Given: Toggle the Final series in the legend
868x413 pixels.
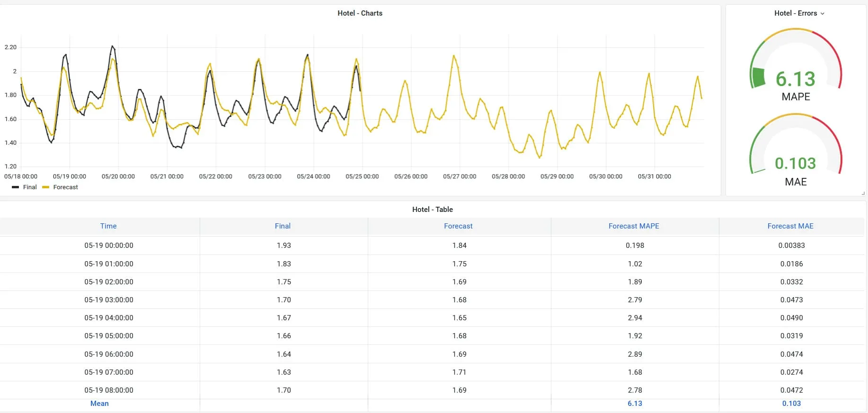Looking at the screenshot, I should coord(30,187).
